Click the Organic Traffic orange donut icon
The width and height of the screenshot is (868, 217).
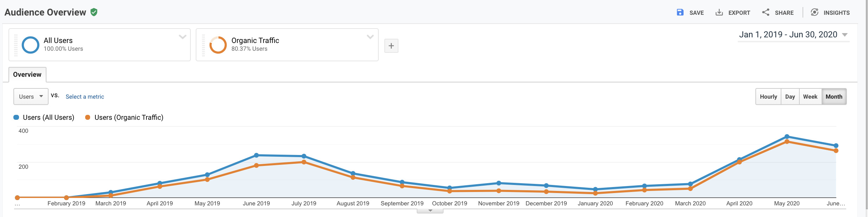218,45
